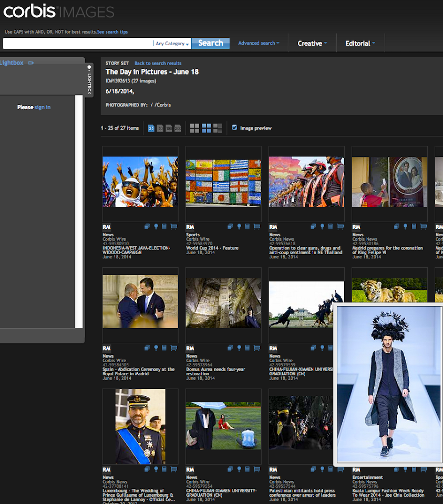Switch to large thumbnail grid view
443x504 pixels.
click(194, 128)
